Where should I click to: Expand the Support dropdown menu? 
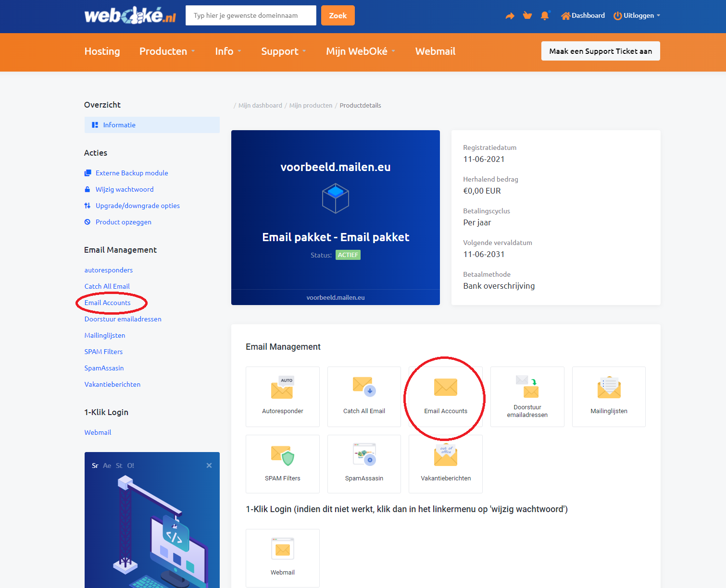(283, 51)
